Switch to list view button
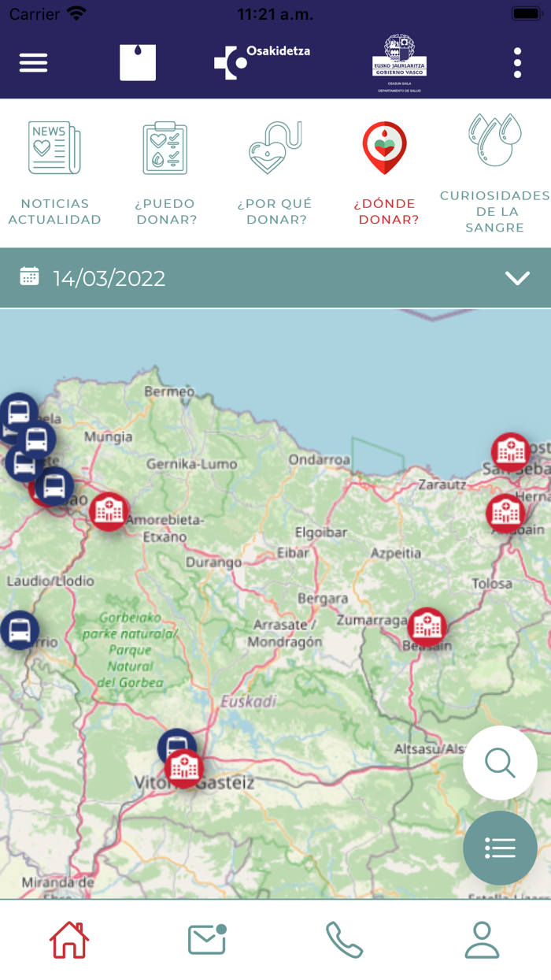 pos(500,848)
